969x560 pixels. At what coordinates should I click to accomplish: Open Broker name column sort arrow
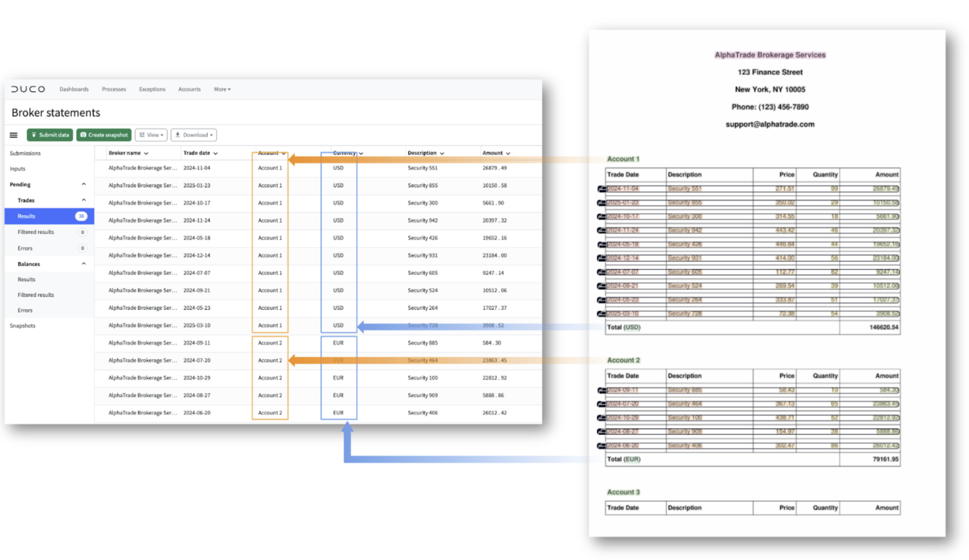[x=146, y=153]
